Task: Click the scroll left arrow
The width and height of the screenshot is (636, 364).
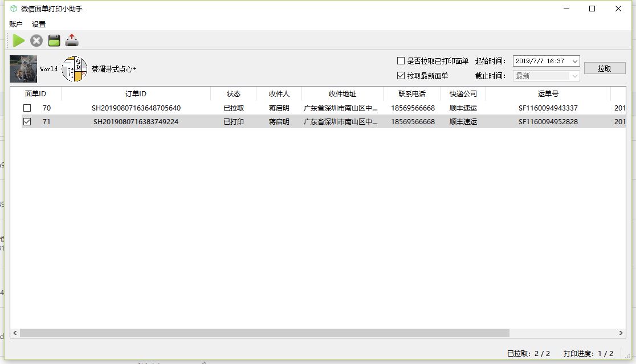Action: click(x=15, y=333)
